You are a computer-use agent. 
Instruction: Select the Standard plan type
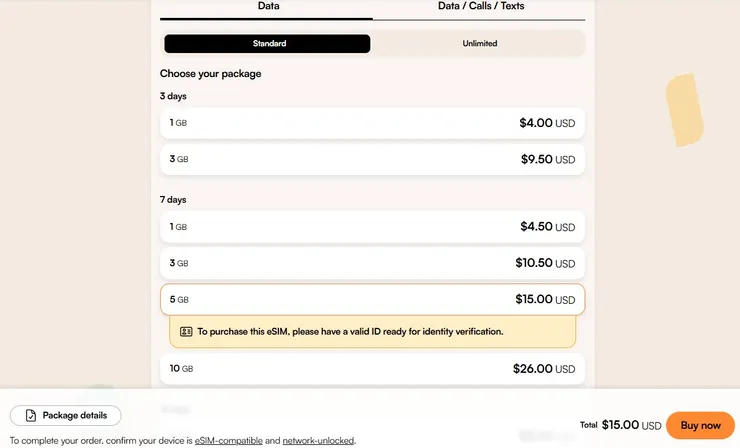point(268,44)
